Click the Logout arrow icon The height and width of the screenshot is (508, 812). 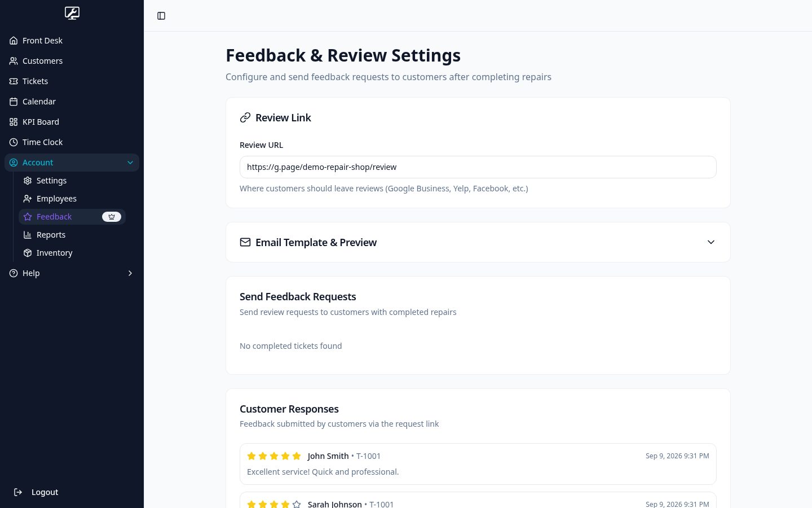(x=18, y=492)
